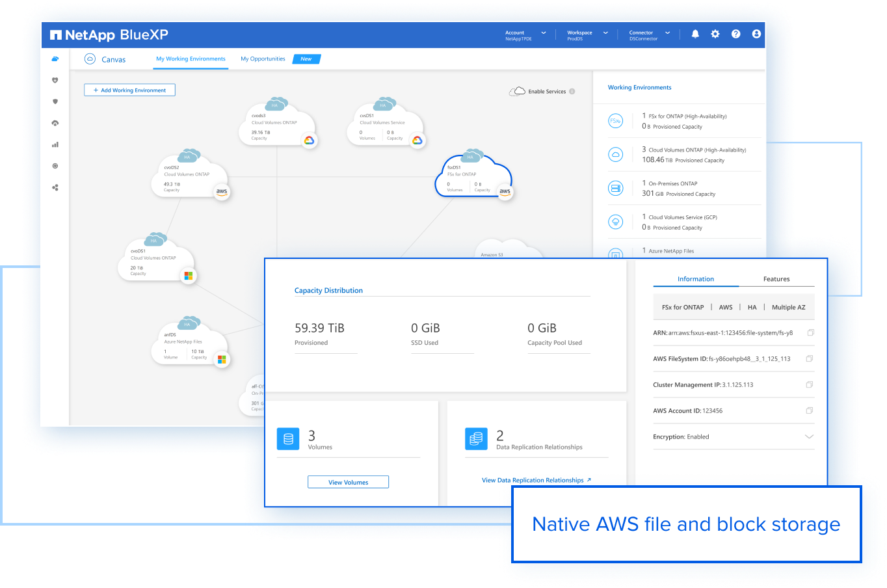Open the Workspace ProdDS dropdown
The image size is (887, 588).
(x=605, y=34)
